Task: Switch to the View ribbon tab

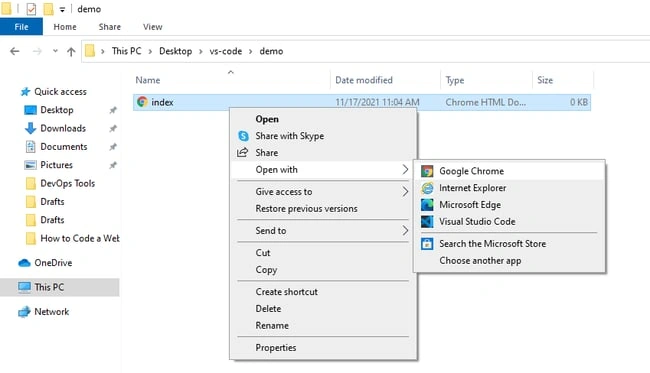Action: (x=153, y=27)
